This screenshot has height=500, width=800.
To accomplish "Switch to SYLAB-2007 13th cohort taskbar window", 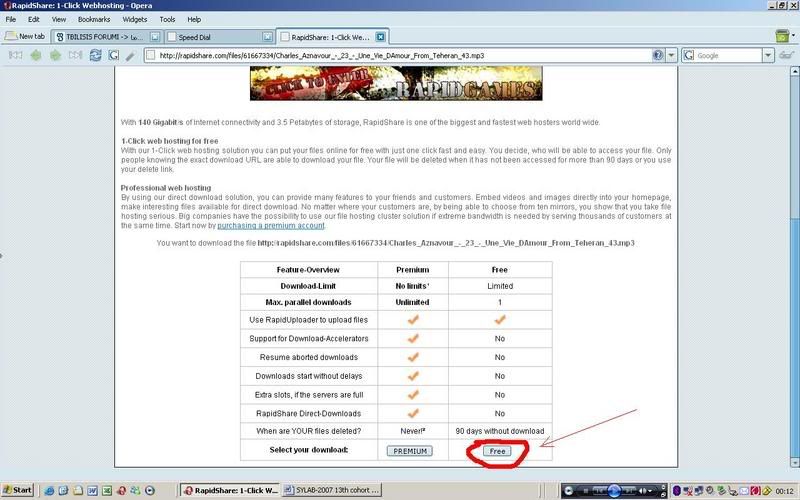I will click(x=331, y=490).
